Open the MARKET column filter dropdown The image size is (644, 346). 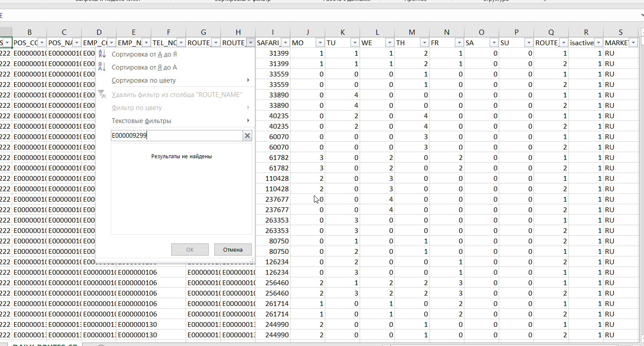[633, 43]
